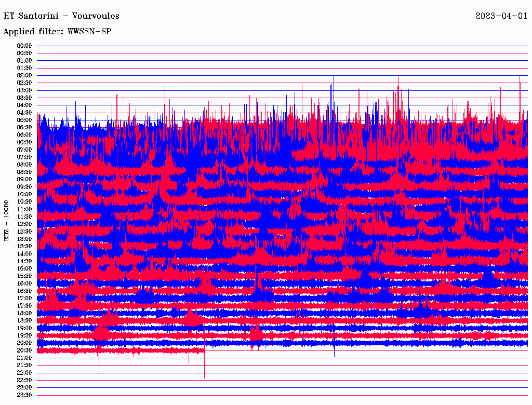The height and width of the screenshot is (405, 532).
Task: Click the 23:30 time label
Action: [24, 395]
